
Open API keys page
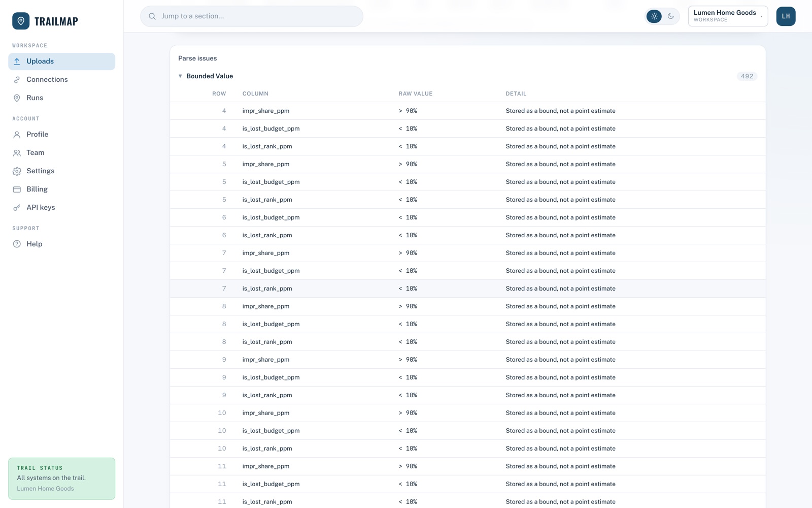click(x=61, y=208)
